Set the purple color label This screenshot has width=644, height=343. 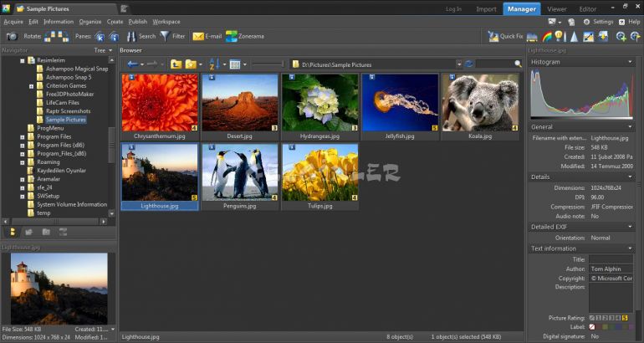point(631,327)
